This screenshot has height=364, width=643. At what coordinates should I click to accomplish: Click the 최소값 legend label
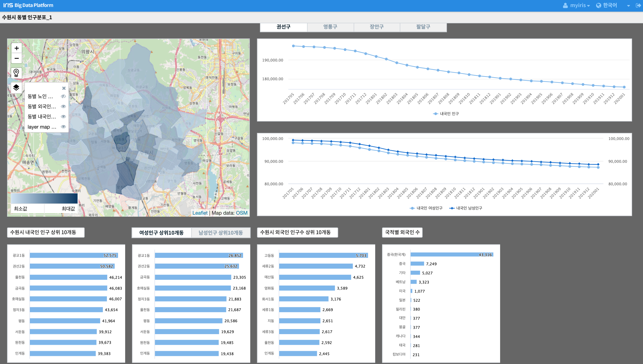point(21,209)
